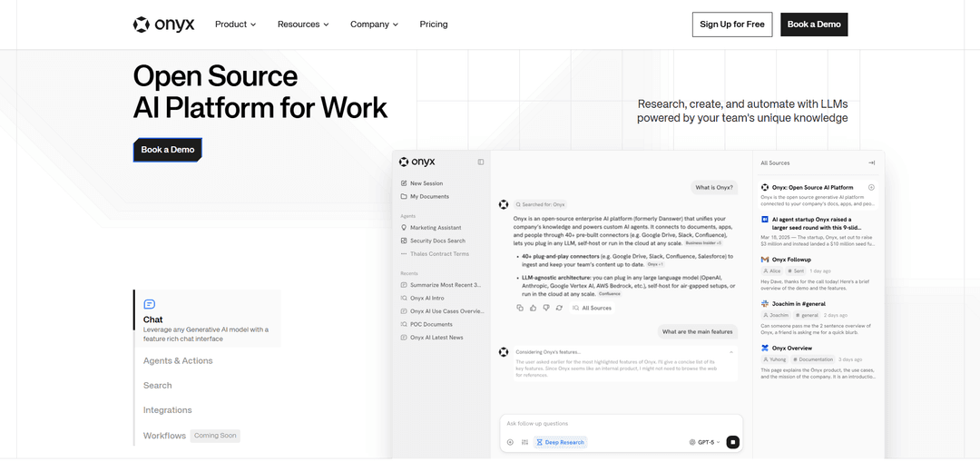This screenshot has width=980, height=472.
Task: Open recent chat Onyx AI Use Cases Overview
Action: (444, 311)
